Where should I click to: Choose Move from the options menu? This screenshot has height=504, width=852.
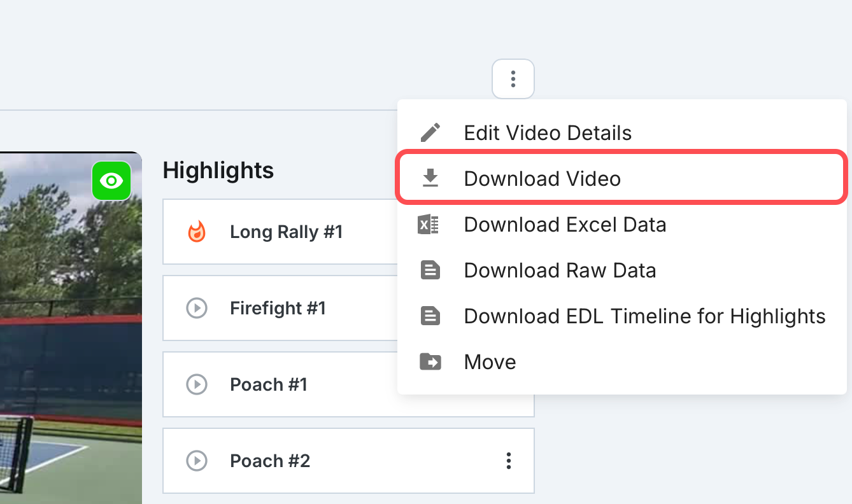pyautogui.click(x=621, y=362)
